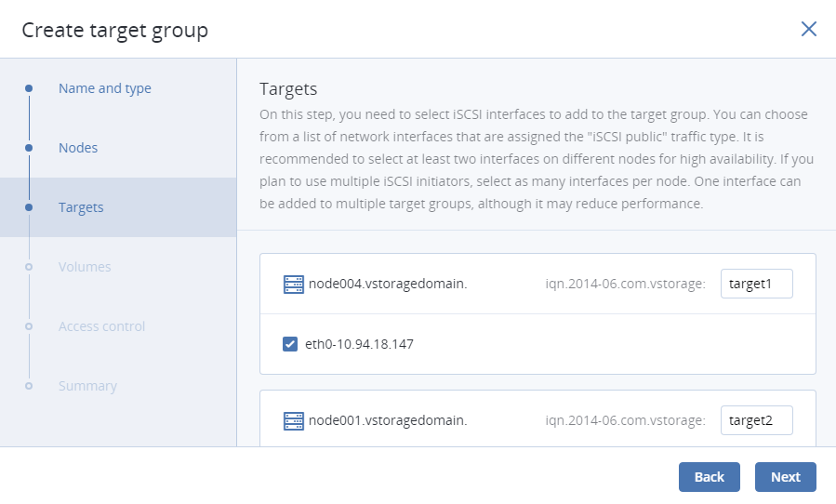Jump to the Volumes step
The width and height of the screenshot is (836, 504).
click(85, 267)
